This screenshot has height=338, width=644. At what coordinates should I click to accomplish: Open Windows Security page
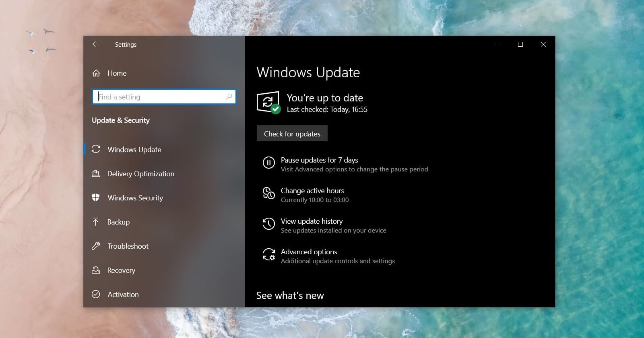point(135,198)
